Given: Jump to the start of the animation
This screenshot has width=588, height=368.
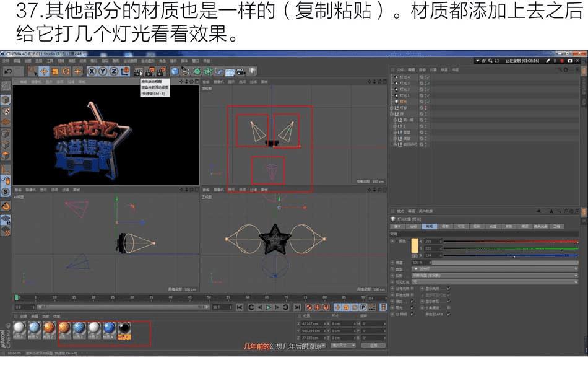Looking at the screenshot, I should [240, 307].
